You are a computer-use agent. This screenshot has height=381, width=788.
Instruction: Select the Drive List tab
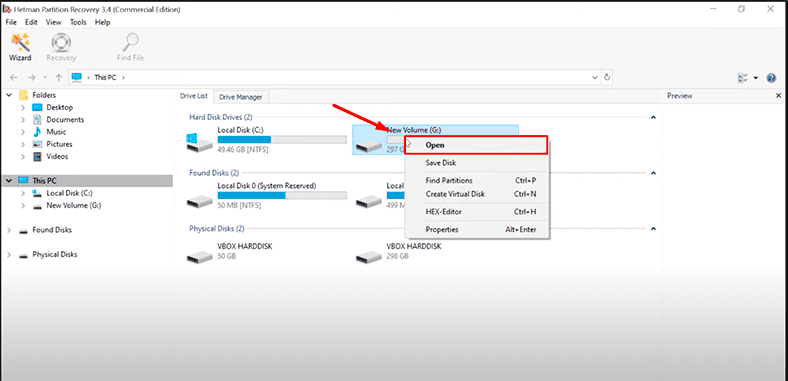pos(194,96)
